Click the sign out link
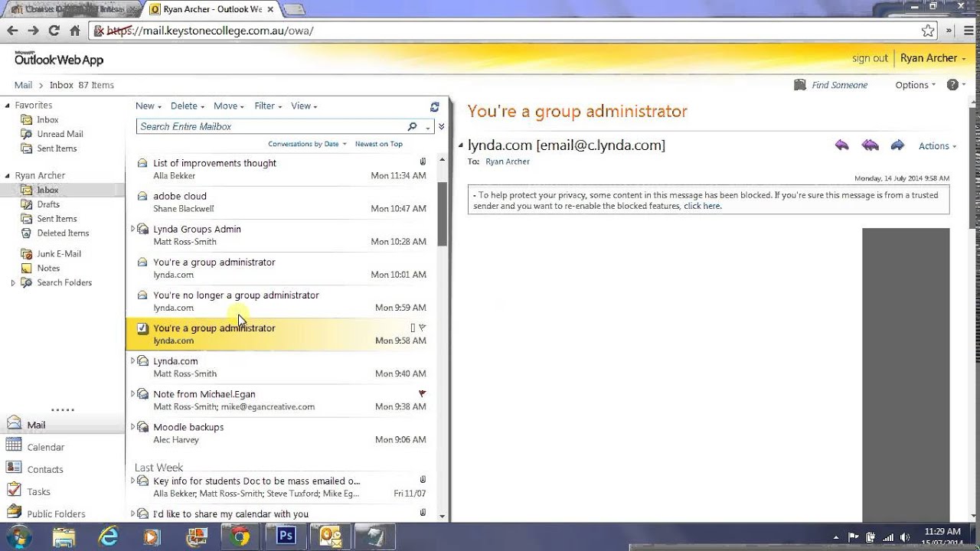 pyautogui.click(x=870, y=58)
